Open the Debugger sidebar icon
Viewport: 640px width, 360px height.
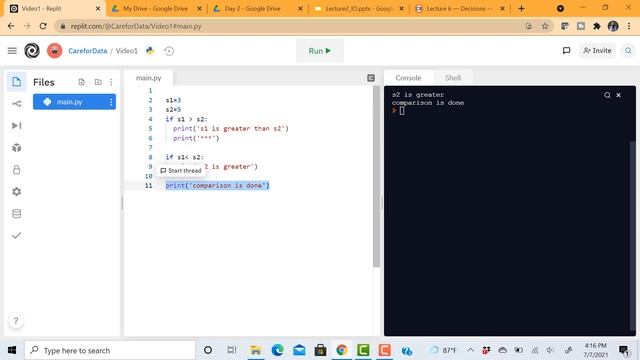16,125
